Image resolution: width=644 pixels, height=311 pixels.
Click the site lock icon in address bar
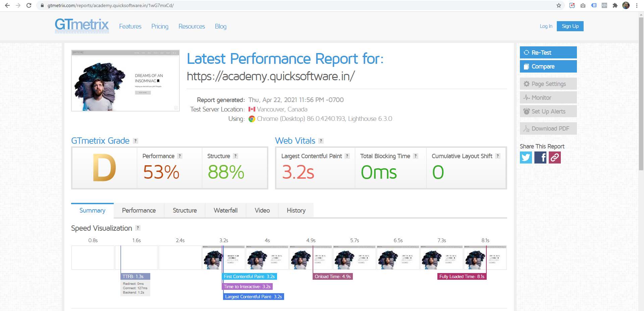point(42,5)
